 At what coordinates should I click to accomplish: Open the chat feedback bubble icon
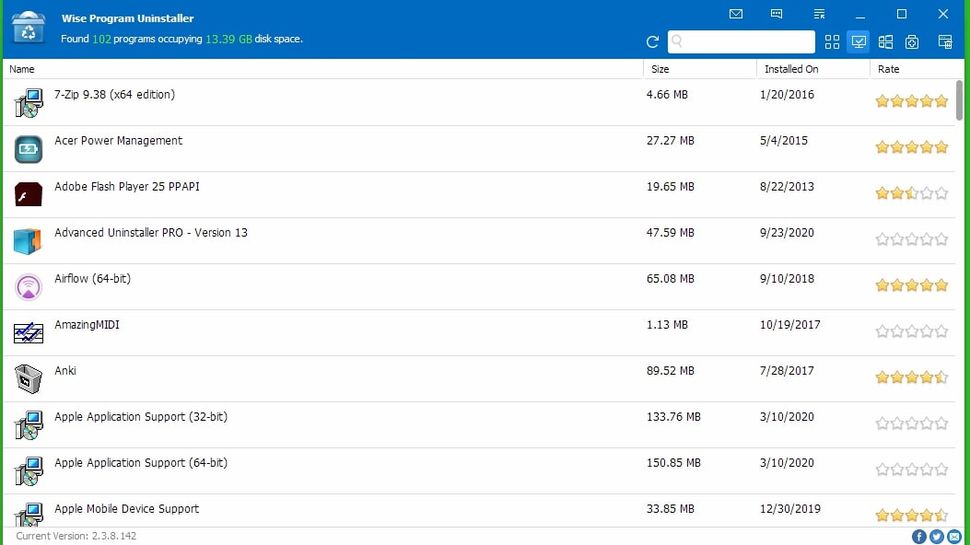pos(777,14)
